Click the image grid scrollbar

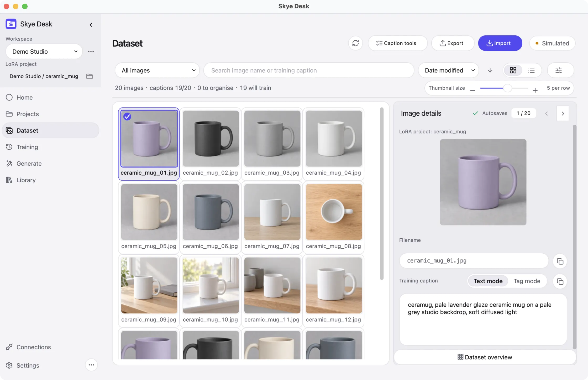tap(382, 194)
